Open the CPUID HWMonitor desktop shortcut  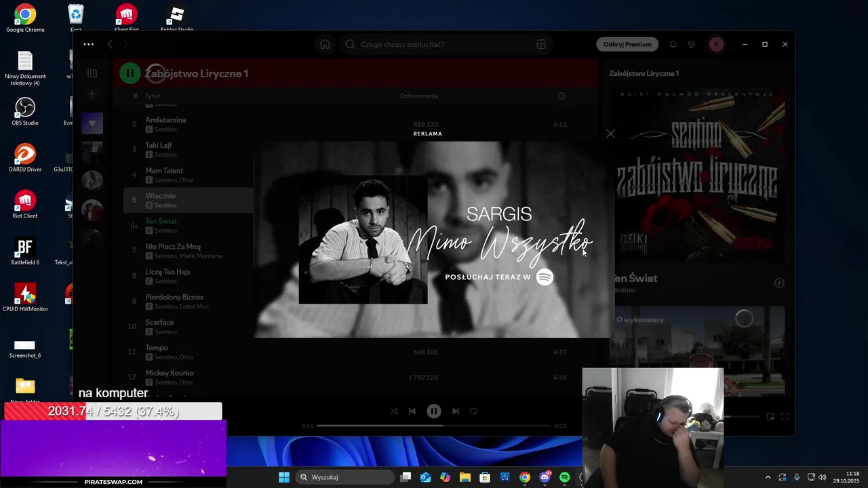[25, 298]
